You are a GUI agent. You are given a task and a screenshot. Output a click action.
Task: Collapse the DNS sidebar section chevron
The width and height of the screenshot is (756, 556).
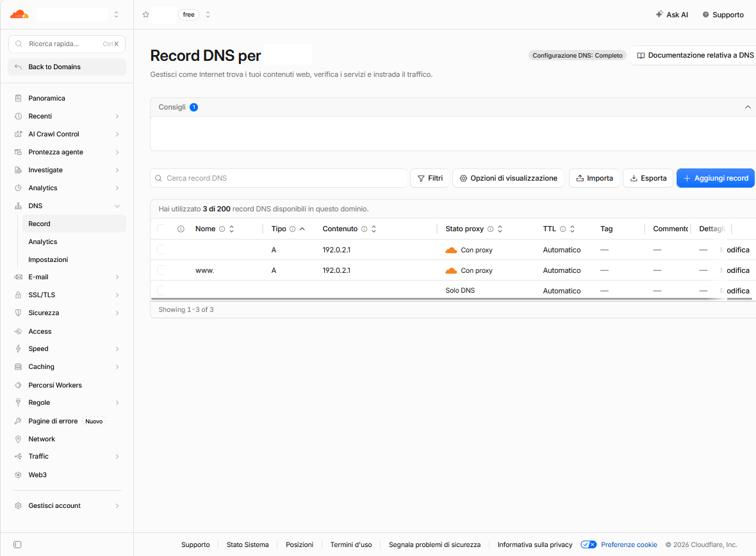coord(117,206)
